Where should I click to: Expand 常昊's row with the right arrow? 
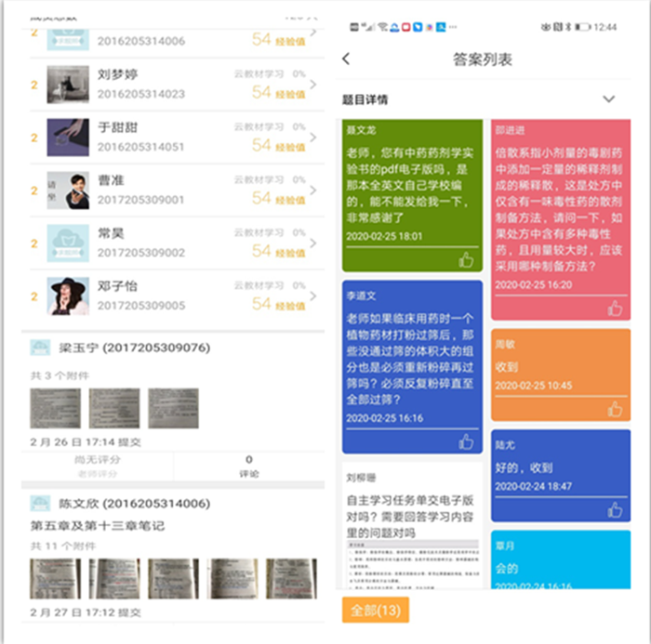[312, 243]
